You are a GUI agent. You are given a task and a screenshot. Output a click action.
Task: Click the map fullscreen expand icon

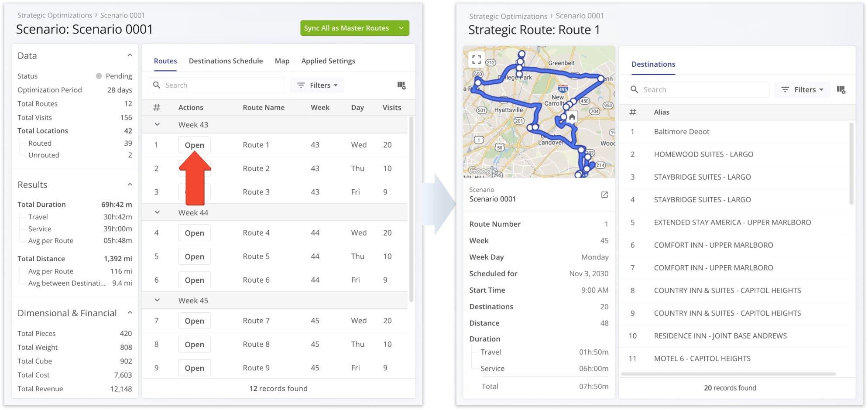pyautogui.click(x=477, y=59)
